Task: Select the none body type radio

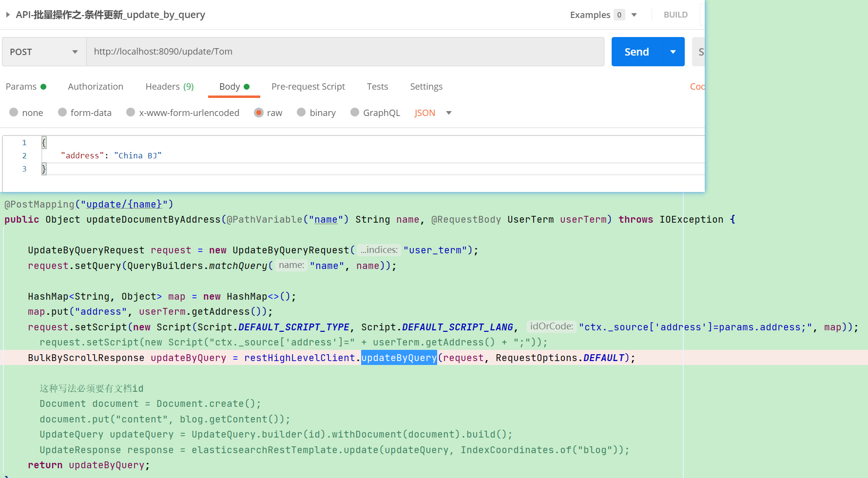Action: click(x=14, y=113)
